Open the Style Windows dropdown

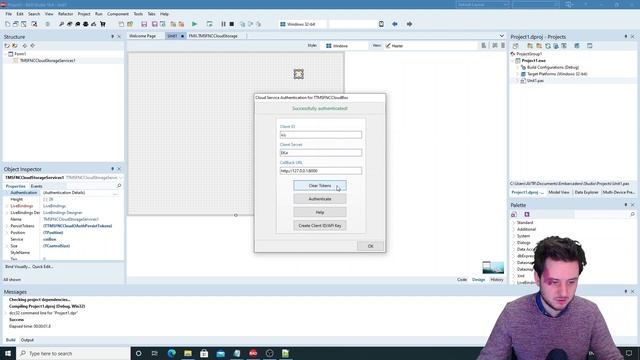346,46
